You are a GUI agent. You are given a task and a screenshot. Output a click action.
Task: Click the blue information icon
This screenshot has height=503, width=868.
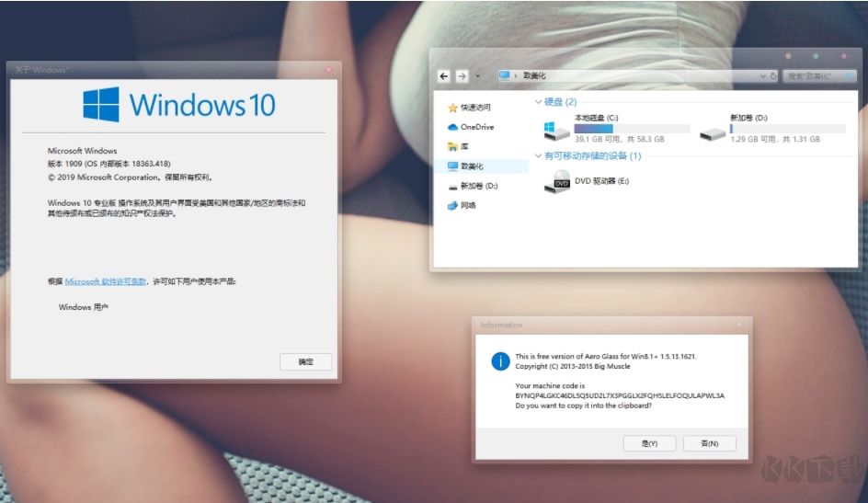click(x=500, y=361)
